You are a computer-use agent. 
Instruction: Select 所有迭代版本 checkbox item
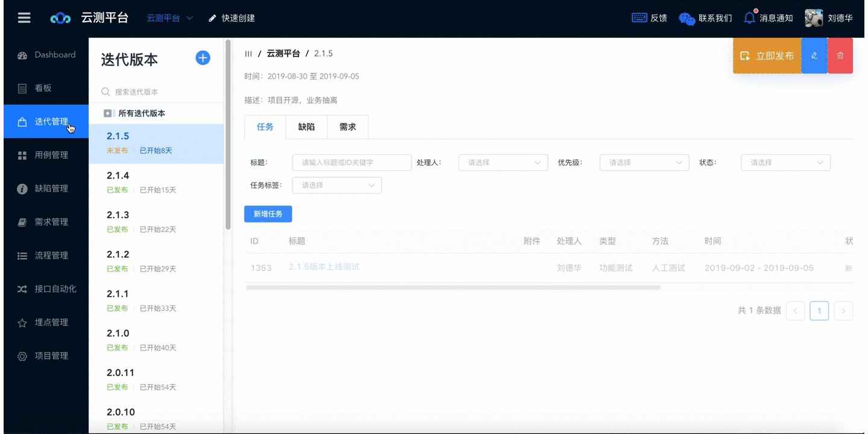point(108,113)
